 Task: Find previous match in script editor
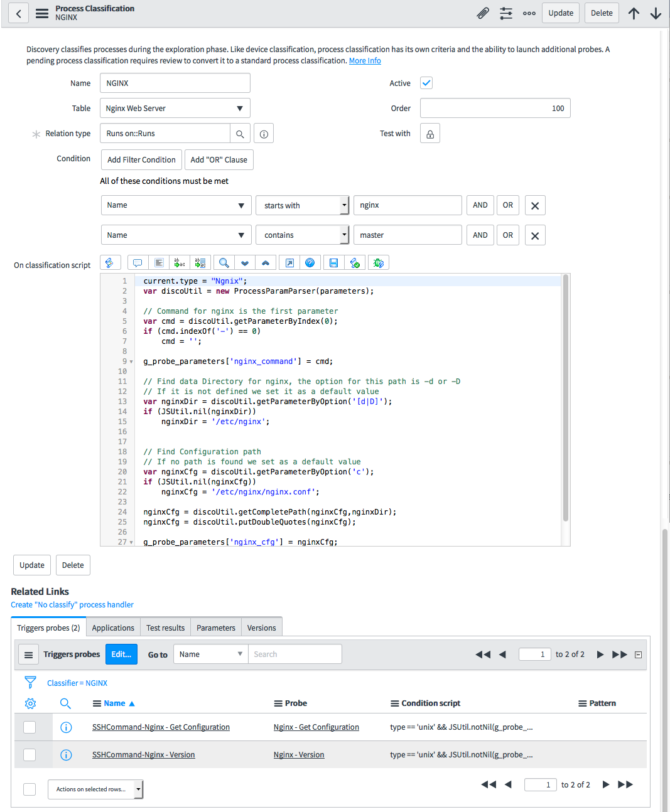click(x=266, y=263)
